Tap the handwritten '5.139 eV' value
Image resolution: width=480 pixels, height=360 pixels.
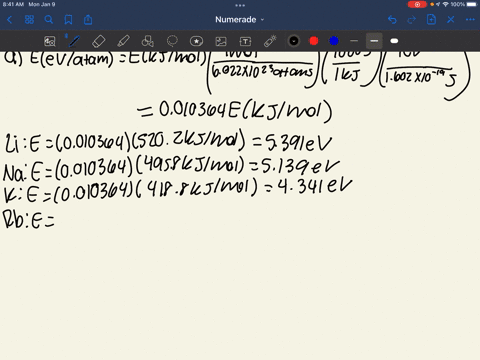[301, 166]
